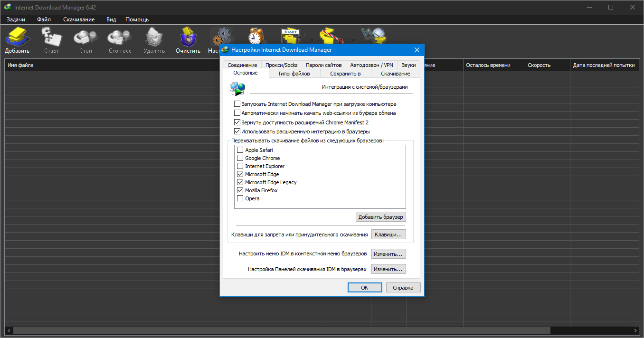644x338 pixels.
Task: Check the Google Chrome browser box
Action: [240, 158]
